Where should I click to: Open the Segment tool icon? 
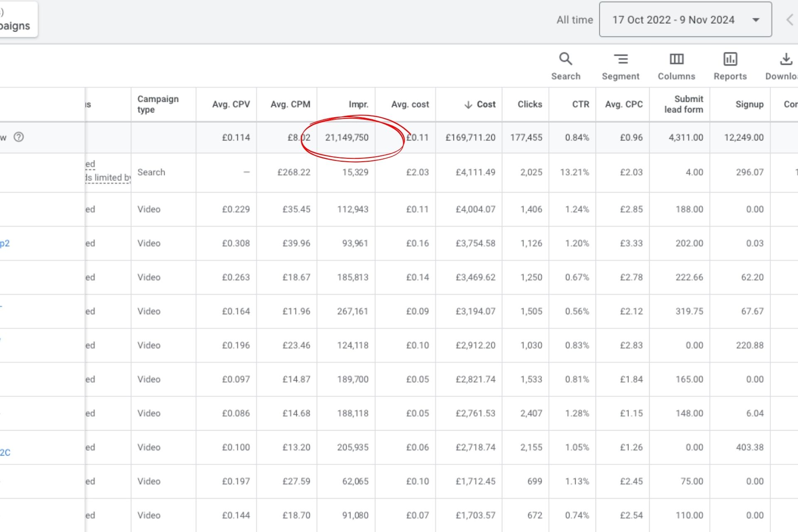621,59
